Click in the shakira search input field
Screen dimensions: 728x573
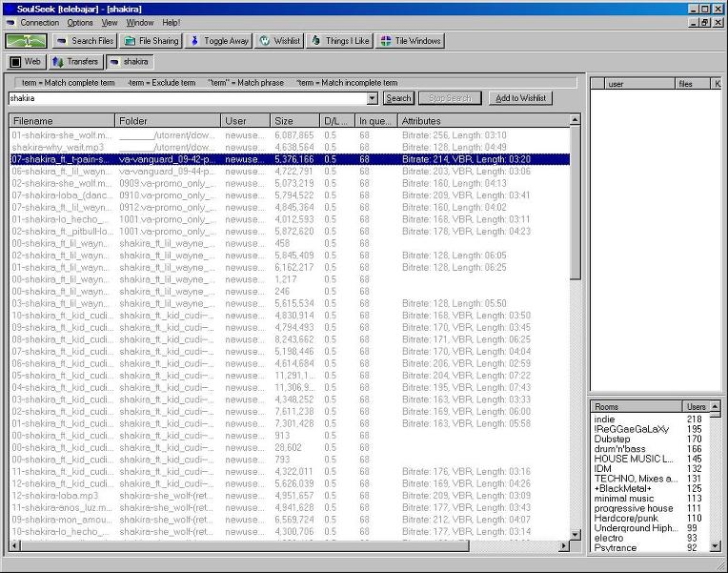(x=188, y=98)
